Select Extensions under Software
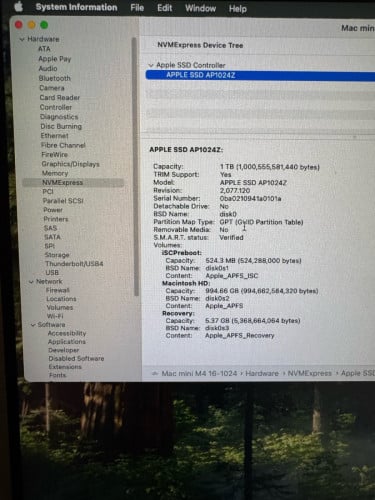 (x=65, y=367)
